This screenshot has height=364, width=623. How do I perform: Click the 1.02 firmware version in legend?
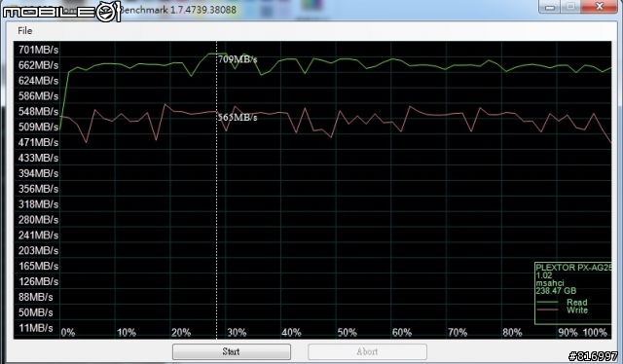coord(544,275)
